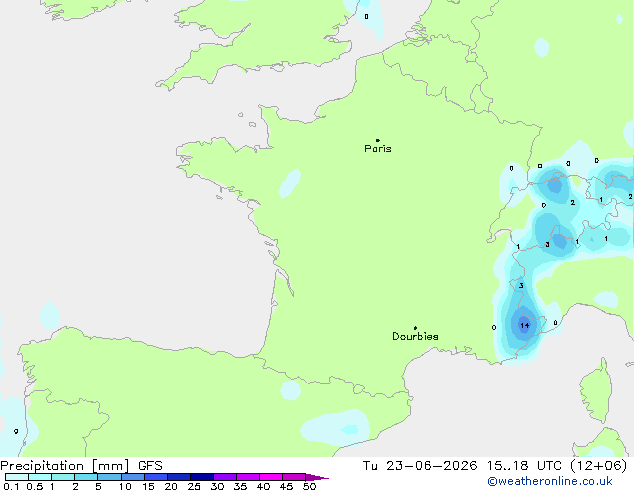Click the GFS model label
This screenshot has width=634, height=490.
[150, 466]
